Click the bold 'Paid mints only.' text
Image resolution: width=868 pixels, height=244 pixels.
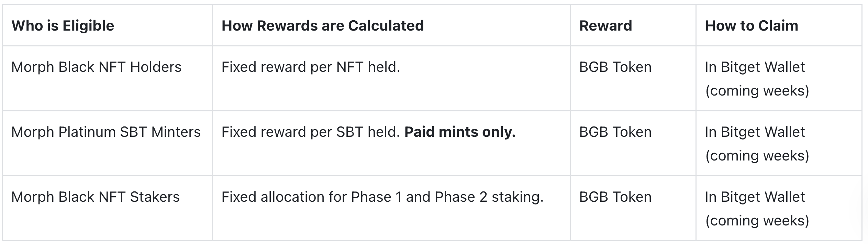[460, 132]
